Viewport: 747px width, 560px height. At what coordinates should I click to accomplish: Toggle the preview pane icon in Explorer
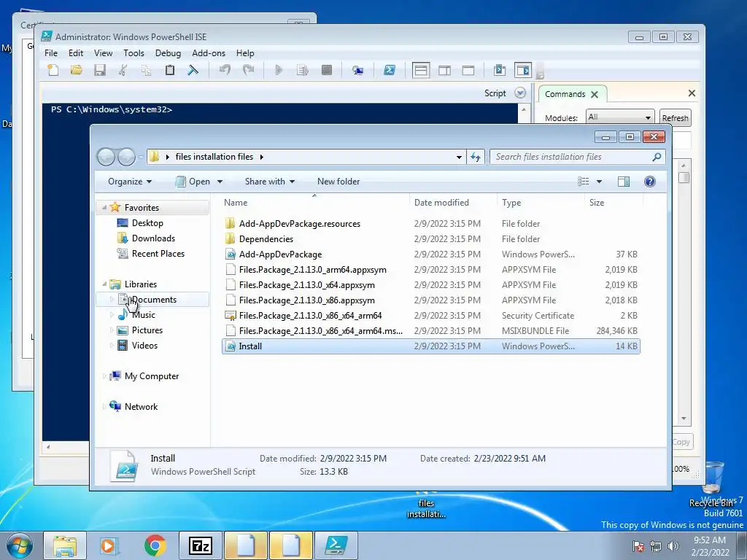click(x=624, y=182)
